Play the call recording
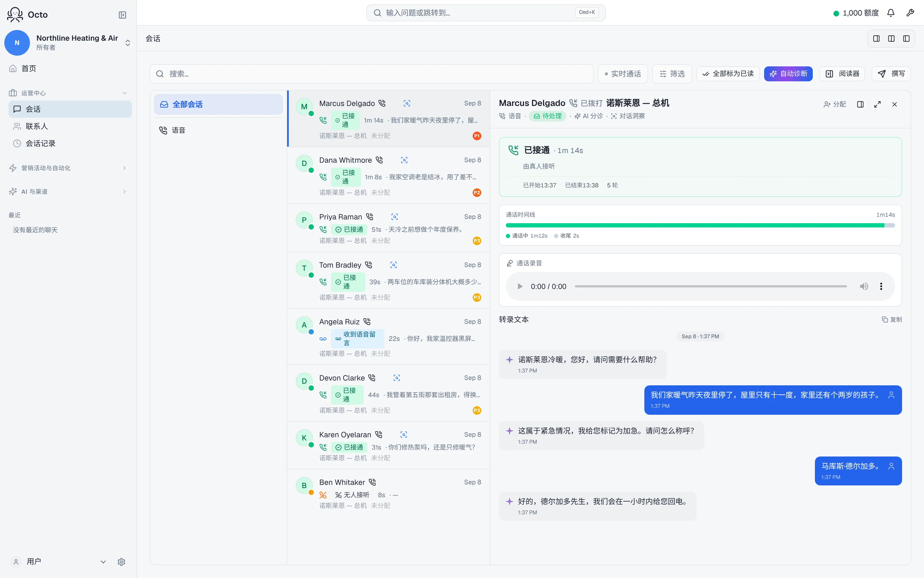 point(520,286)
